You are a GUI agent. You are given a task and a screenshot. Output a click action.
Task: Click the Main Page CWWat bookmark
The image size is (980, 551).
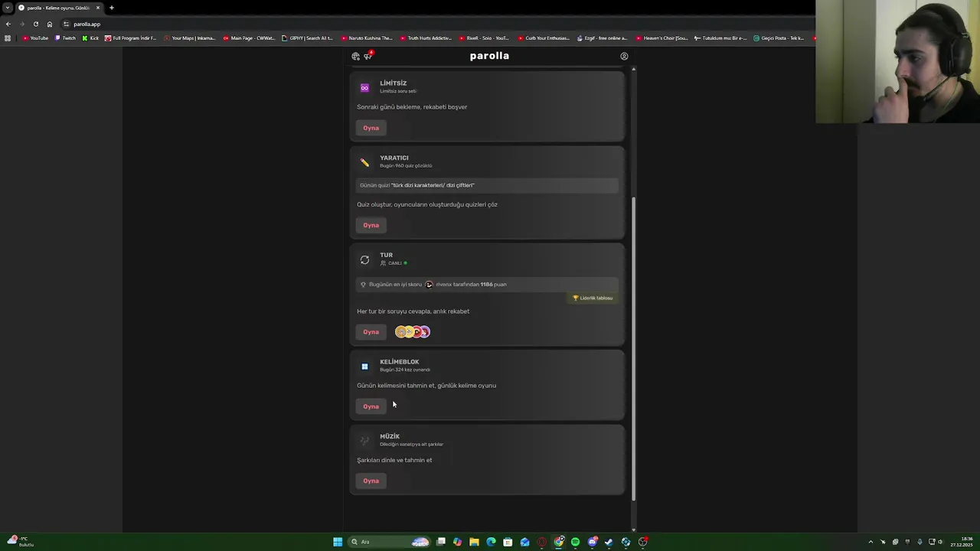(249, 37)
